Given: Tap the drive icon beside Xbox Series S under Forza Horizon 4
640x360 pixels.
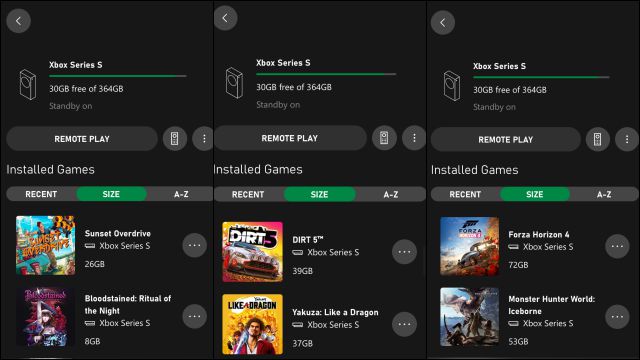Looking at the screenshot, I should (513, 247).
